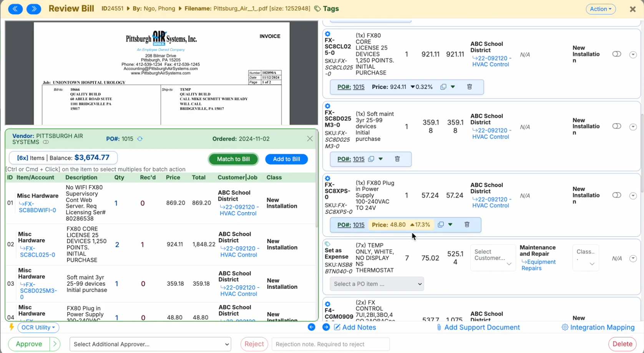Refresh PO# 1015 with the sync icon
This screenshot has height=353, width=644.
pos(140,139)
